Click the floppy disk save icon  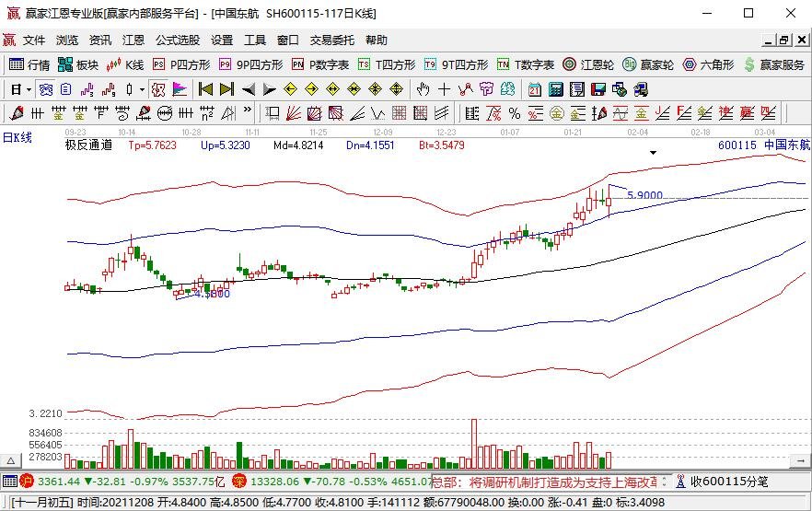point(598,89)
